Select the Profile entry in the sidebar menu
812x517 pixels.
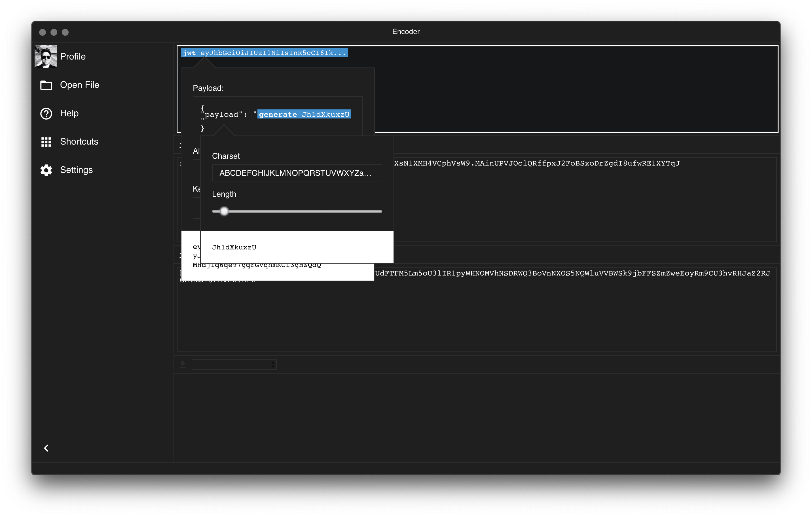click(x=73, y=56)
